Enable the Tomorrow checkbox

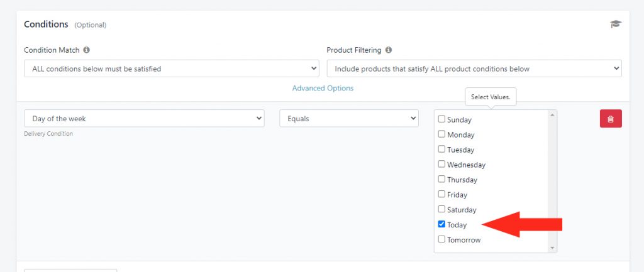point(441,239)
